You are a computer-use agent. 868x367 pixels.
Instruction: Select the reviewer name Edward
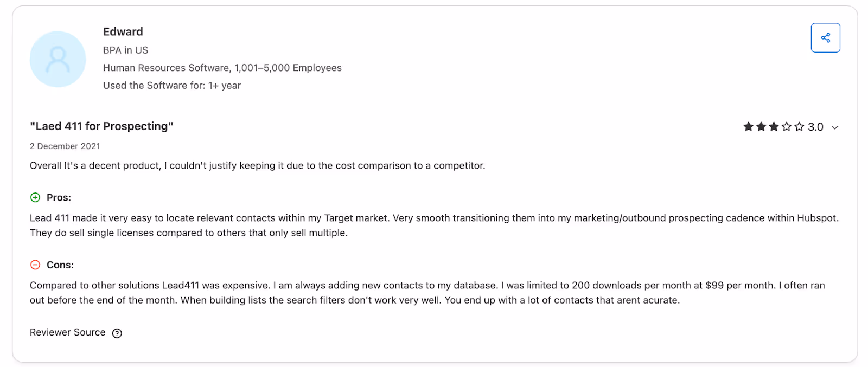(123, 31)
